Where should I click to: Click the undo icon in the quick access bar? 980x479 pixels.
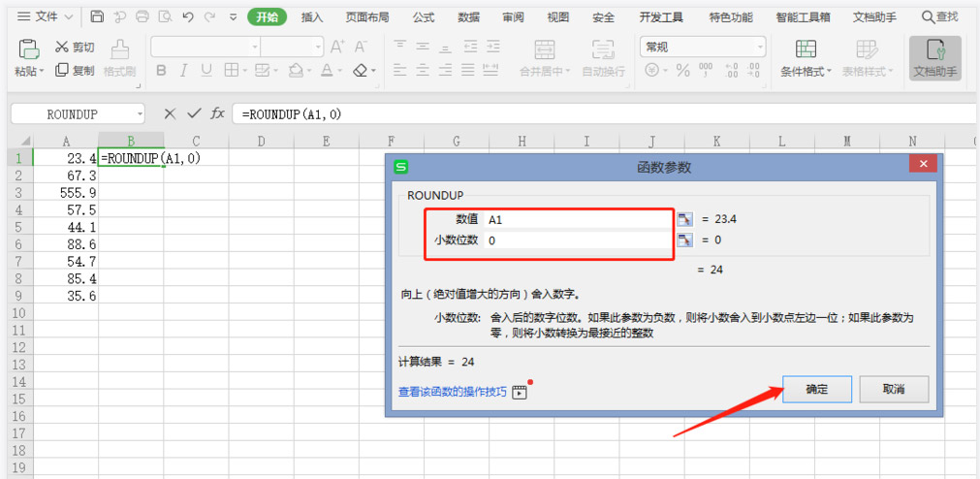pyautogui.click(x=187, y=16)
